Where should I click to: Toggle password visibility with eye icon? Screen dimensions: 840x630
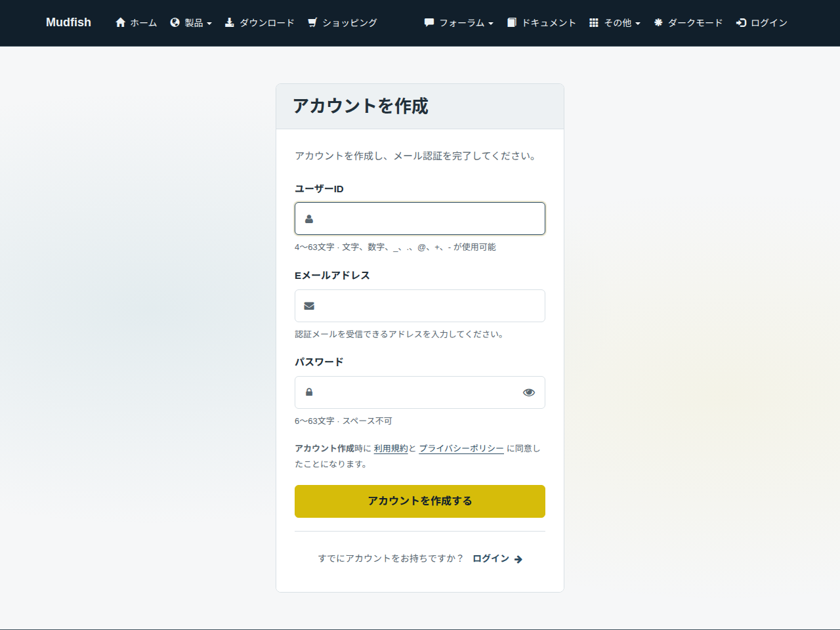(529, 392)
